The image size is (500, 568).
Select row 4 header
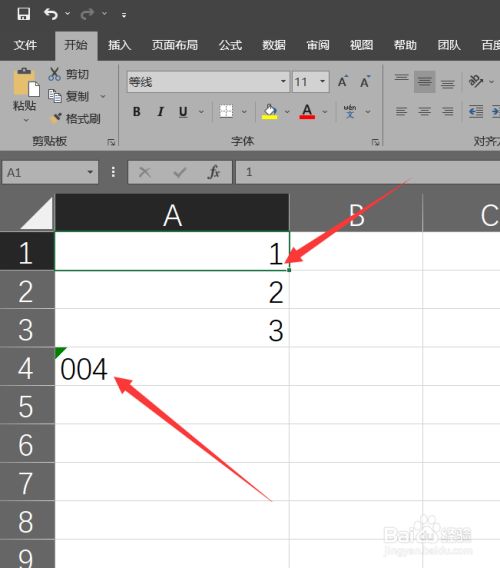[27, 367]
